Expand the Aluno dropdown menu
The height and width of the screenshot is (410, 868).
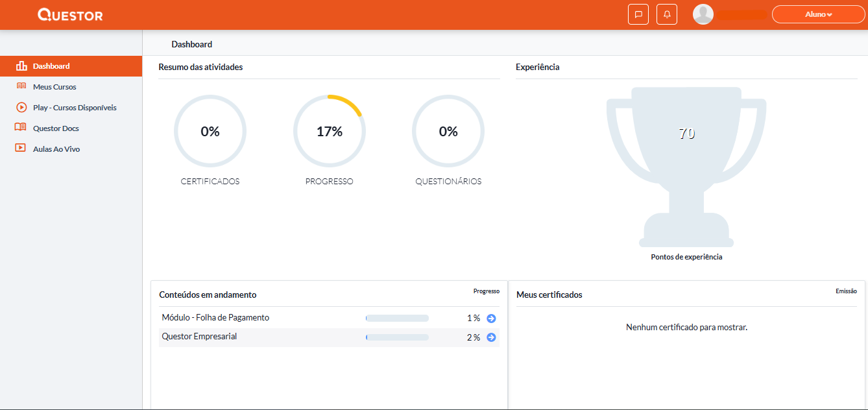[818, 14]
